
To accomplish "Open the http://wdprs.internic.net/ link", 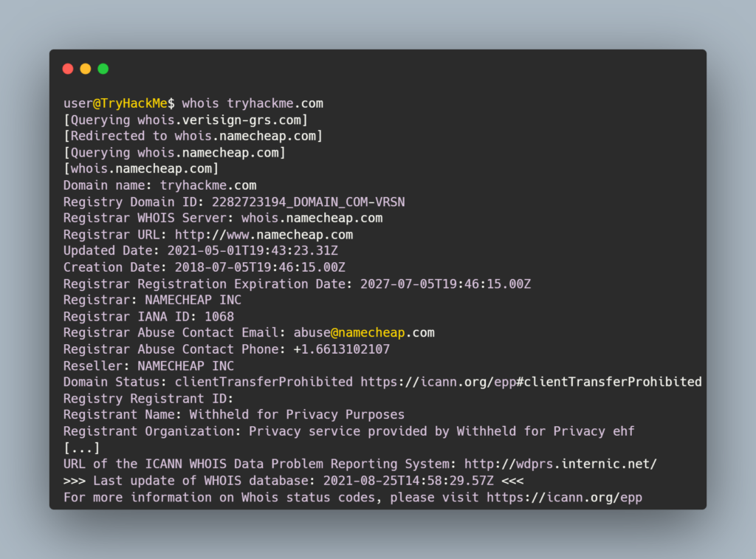I will [560, 464].
